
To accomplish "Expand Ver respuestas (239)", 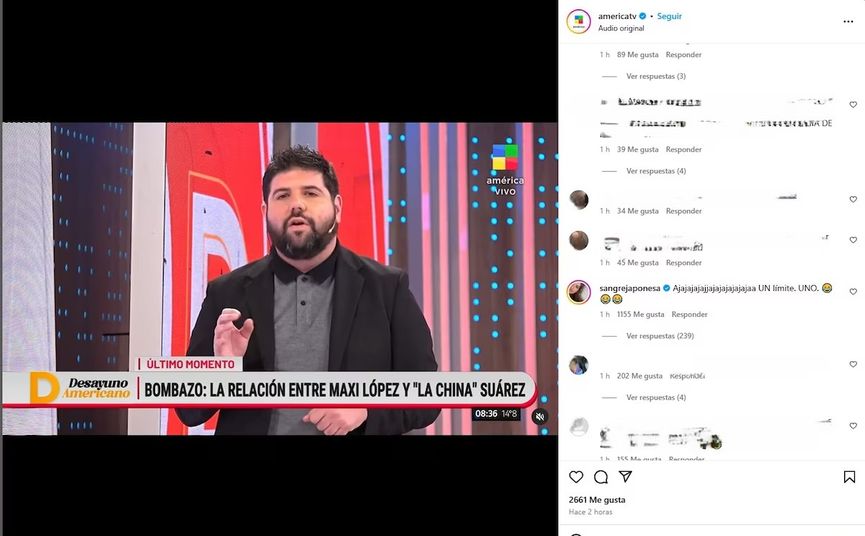I will tap(660, 336).
